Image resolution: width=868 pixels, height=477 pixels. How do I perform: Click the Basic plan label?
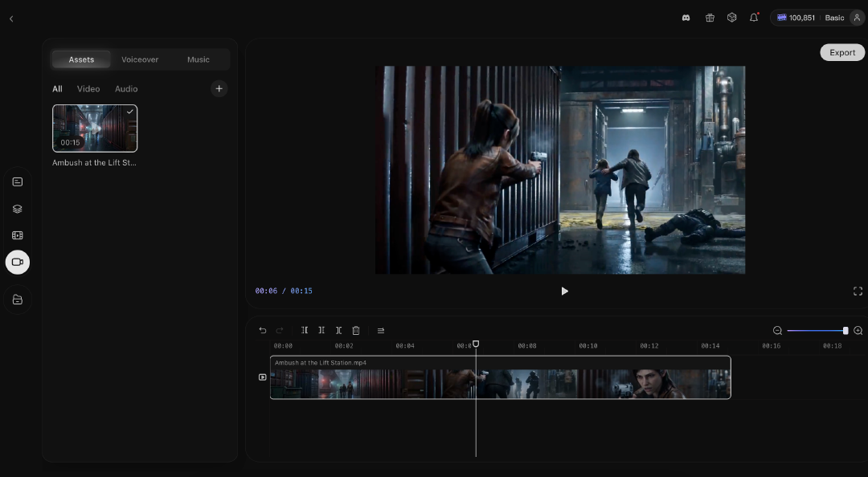(x=834, y=18)
